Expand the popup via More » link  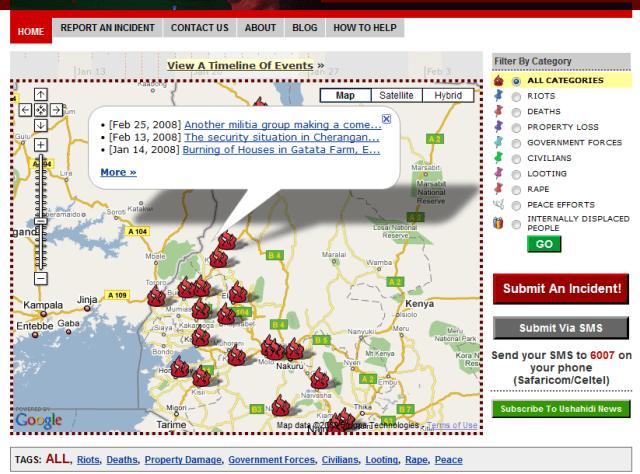(118, 172)
